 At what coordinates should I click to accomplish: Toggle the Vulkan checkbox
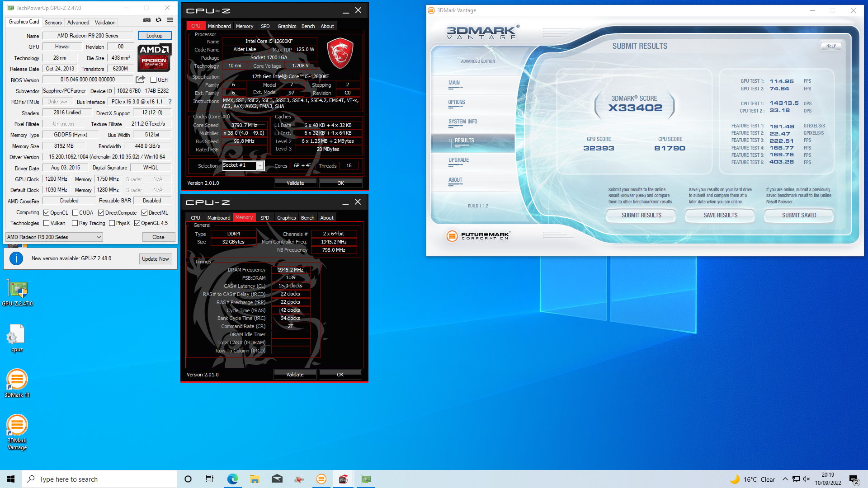coord(46,223)
